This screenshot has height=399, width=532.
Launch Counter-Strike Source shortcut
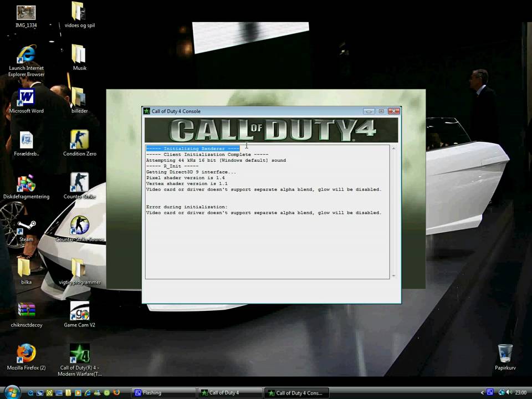tap(79, 229)
